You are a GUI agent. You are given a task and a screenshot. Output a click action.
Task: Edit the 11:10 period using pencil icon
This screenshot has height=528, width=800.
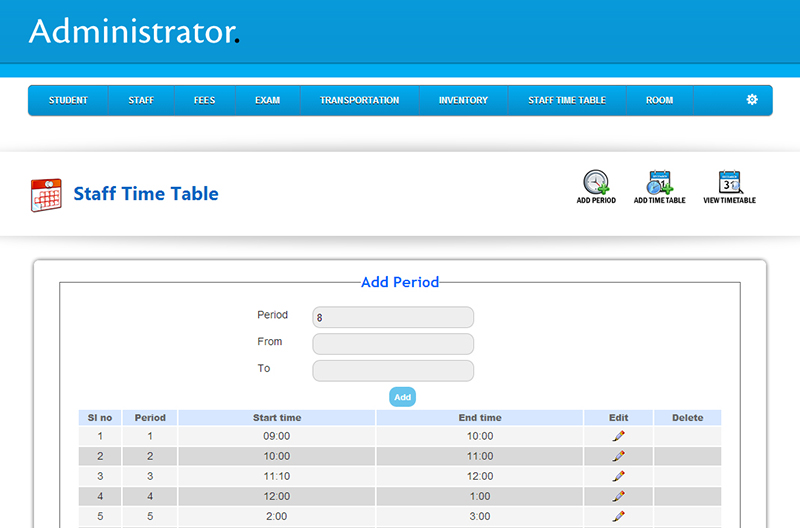(618, 476)
